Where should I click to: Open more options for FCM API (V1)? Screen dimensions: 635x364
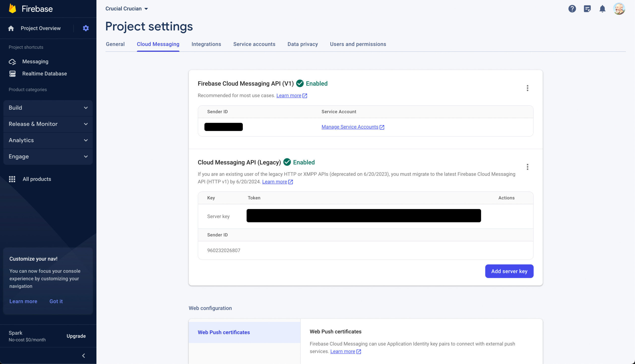point(527,88)
